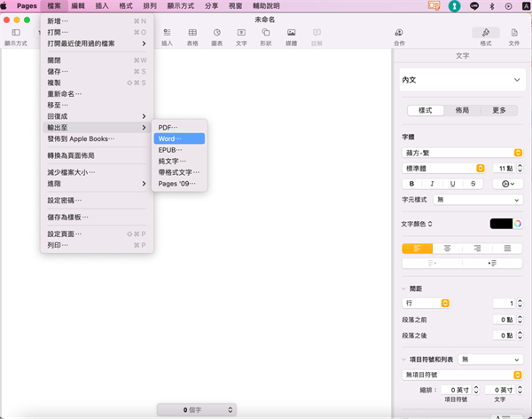Toggle bold (B) formatting
Image resolution: width=532 pixels, height=419 pixels.
tap(411, 184)
